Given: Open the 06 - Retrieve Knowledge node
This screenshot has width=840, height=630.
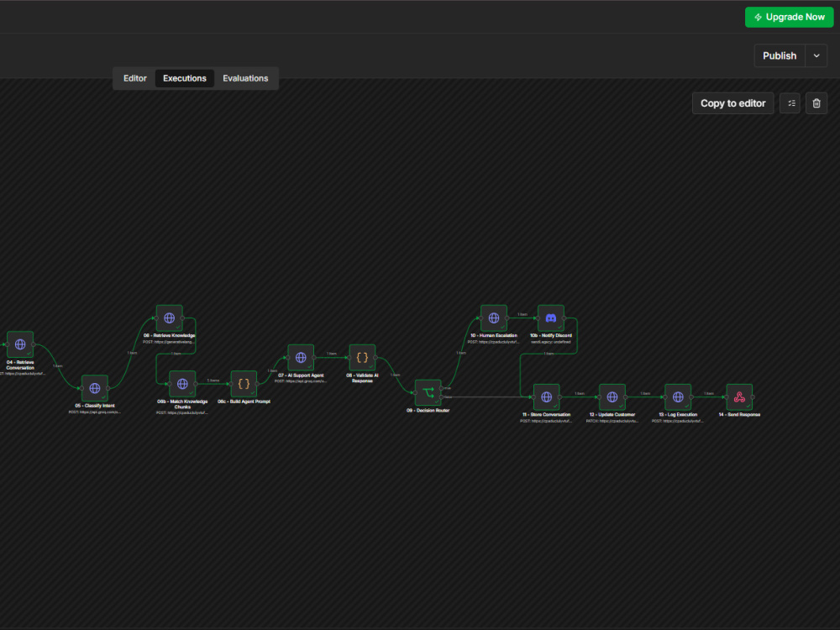Looking at the screenshot, I should coord(170,318).
